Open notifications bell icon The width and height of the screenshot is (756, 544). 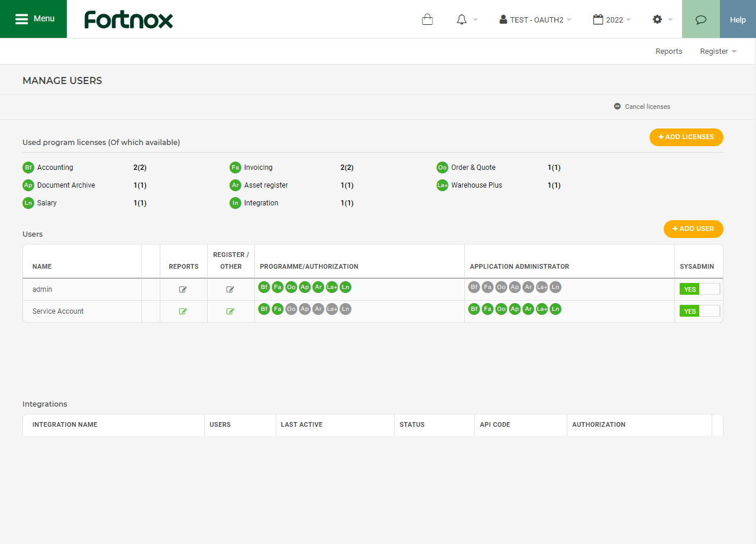[462, 20]
